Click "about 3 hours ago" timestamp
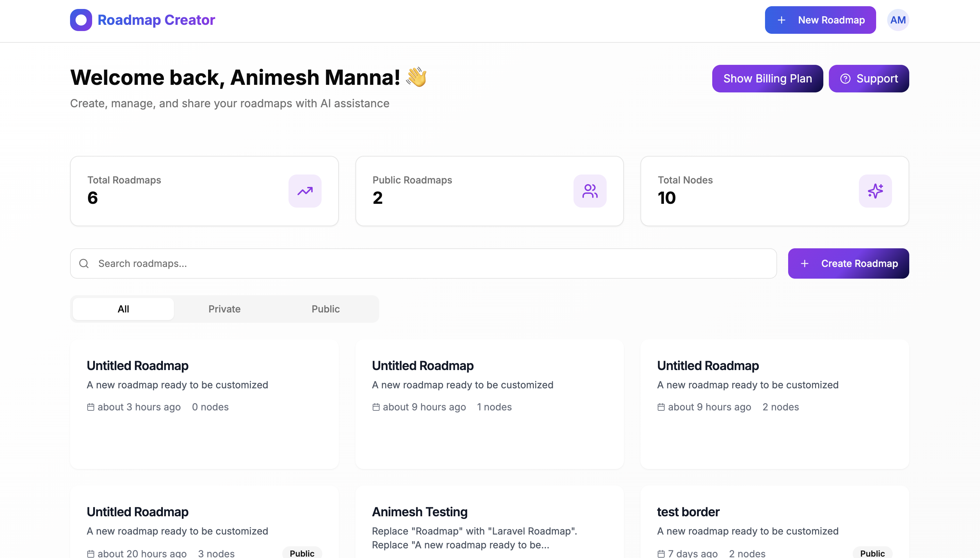980x558 pixels. [x=139, y=407]
